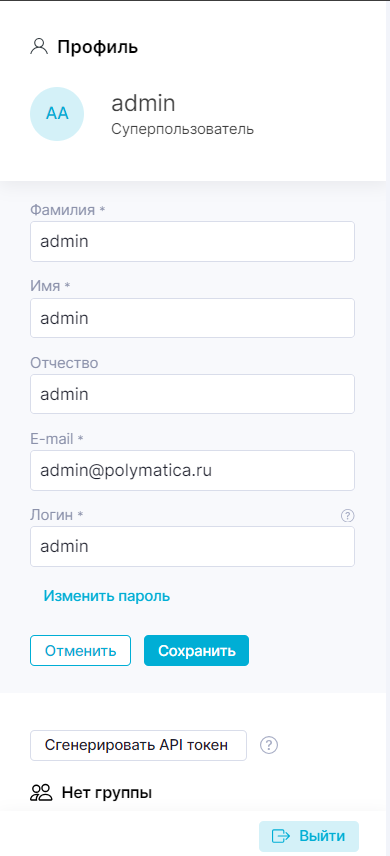This screenshot has width=390, height=856.
Task: Select the E-mail field with admin@polymatica.ru
Action: click(x=192, y=470)
